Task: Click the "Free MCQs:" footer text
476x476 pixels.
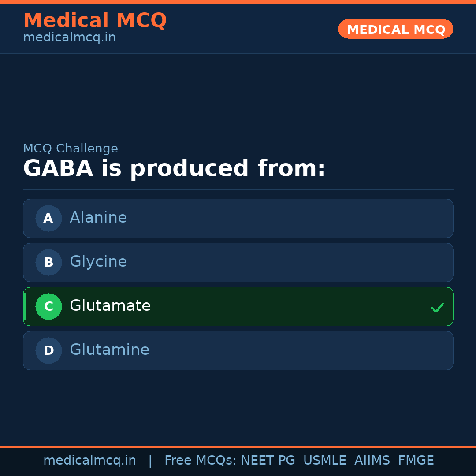Action: click(200, 461)
